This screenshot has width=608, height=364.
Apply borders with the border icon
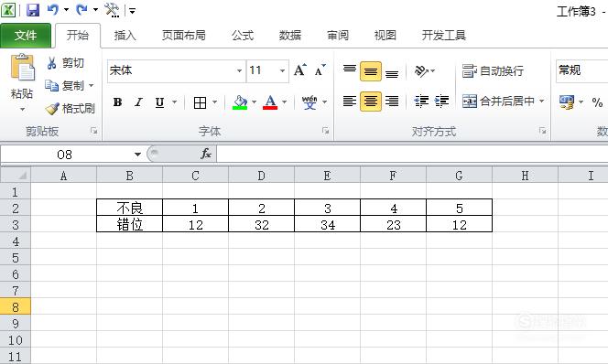click(201, 102)
